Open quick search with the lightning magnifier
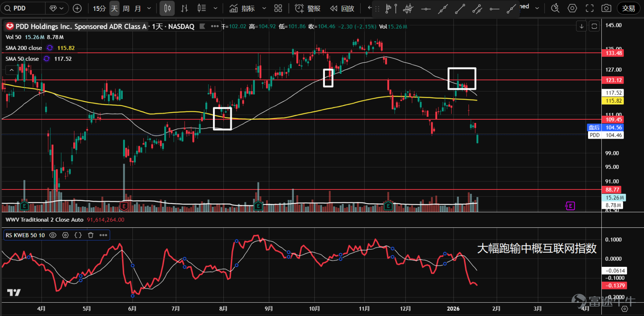 555,8
